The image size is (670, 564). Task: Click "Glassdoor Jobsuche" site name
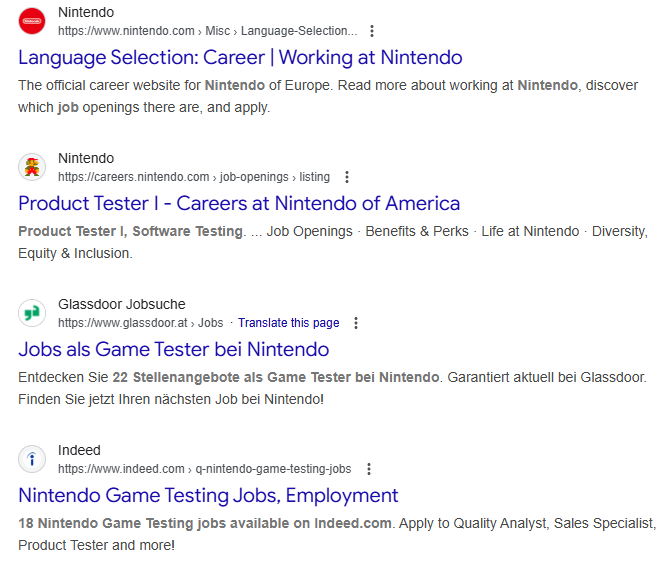pyautogui.click(x=121, y=304)
